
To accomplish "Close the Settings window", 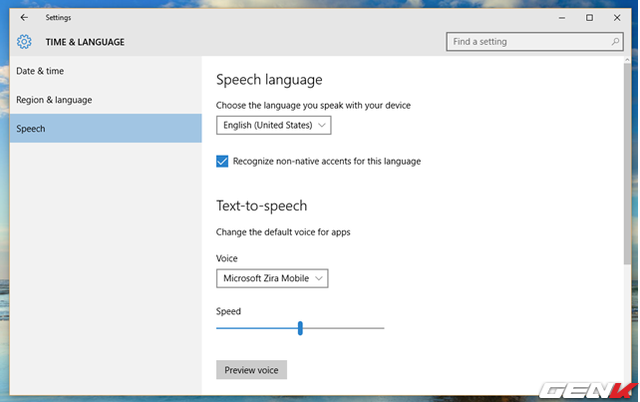I will 617,18.
